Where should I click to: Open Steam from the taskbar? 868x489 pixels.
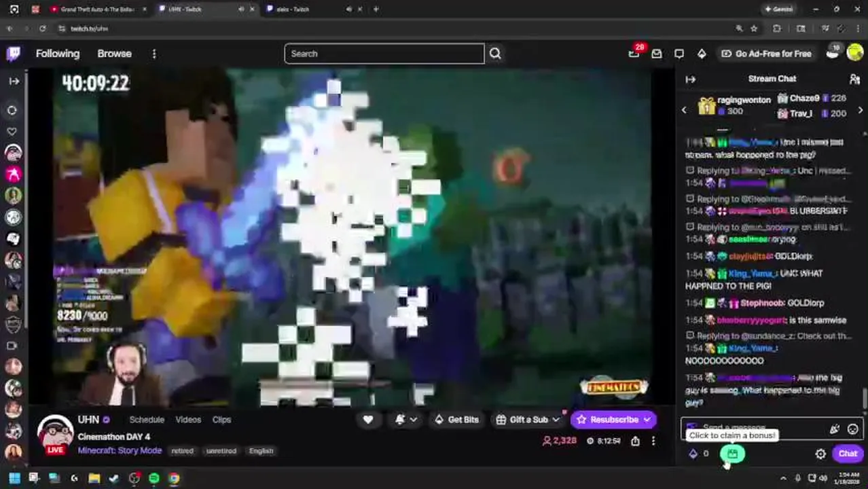pos(114,478)
